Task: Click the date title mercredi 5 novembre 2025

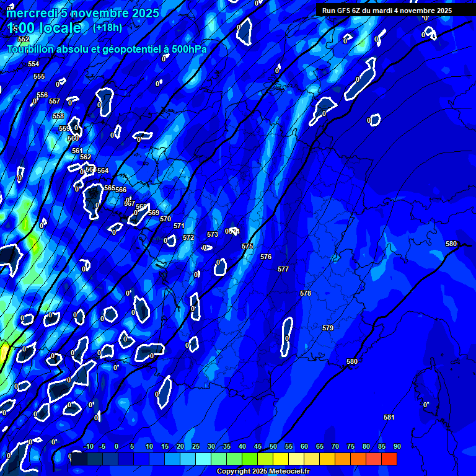Action: (x=82, y=13)
